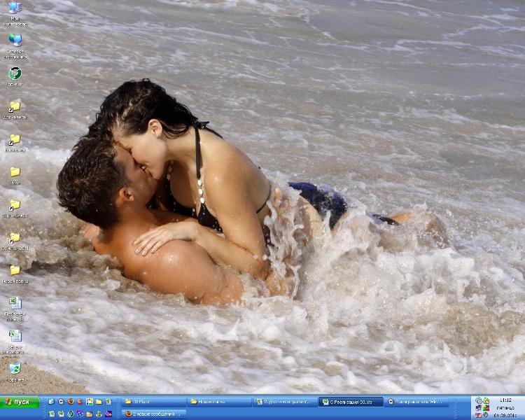Open the second Excel file above Корзина
Viewport: 525px width, 420px height.
pyautogui.click(x=15, y=336)
